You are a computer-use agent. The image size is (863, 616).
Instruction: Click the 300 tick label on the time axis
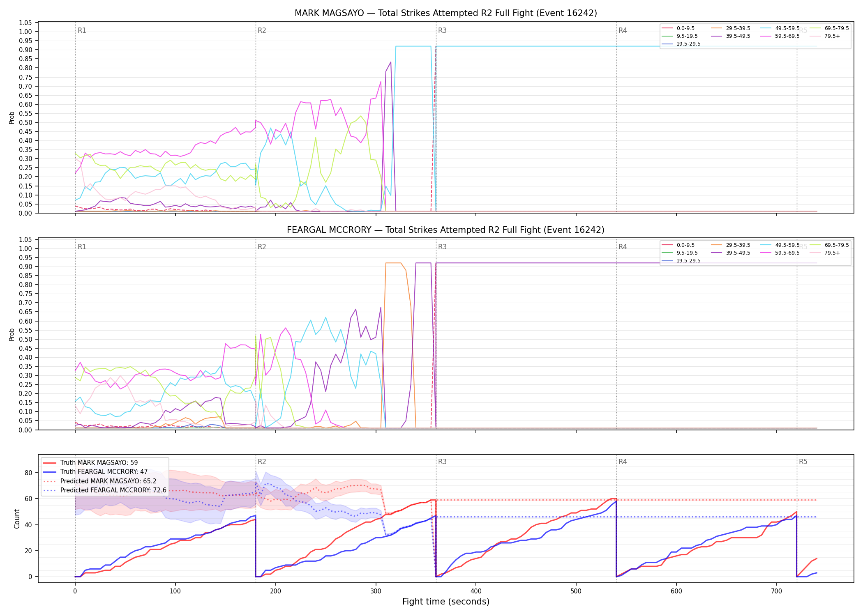[x=376, y=591]
